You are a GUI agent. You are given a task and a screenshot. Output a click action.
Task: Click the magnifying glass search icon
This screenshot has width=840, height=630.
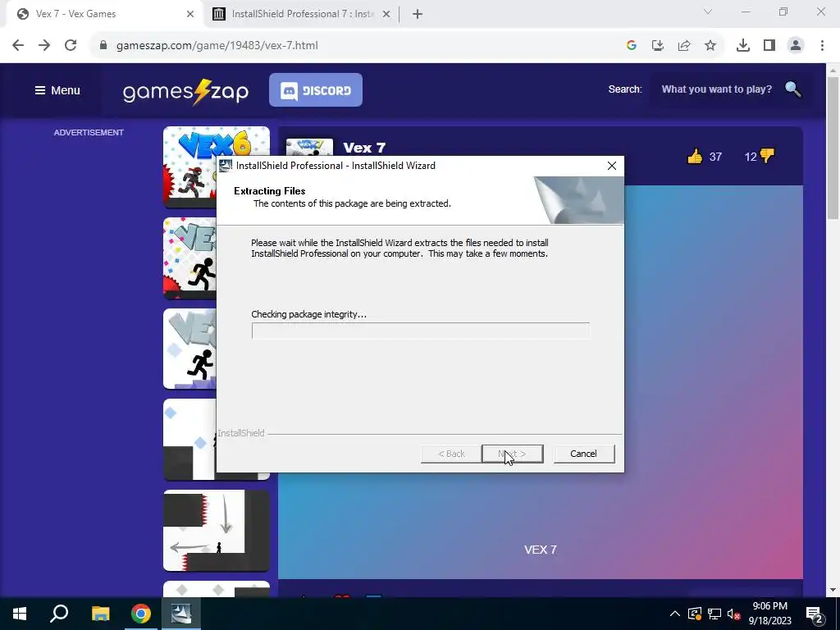(x=793, y=89)
